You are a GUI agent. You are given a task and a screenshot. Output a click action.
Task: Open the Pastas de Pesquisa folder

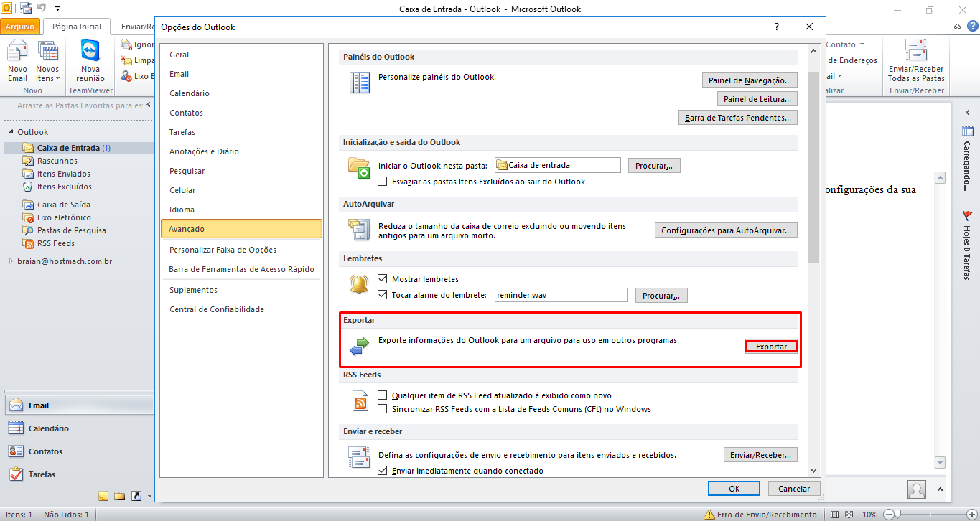tap(71, 230)
